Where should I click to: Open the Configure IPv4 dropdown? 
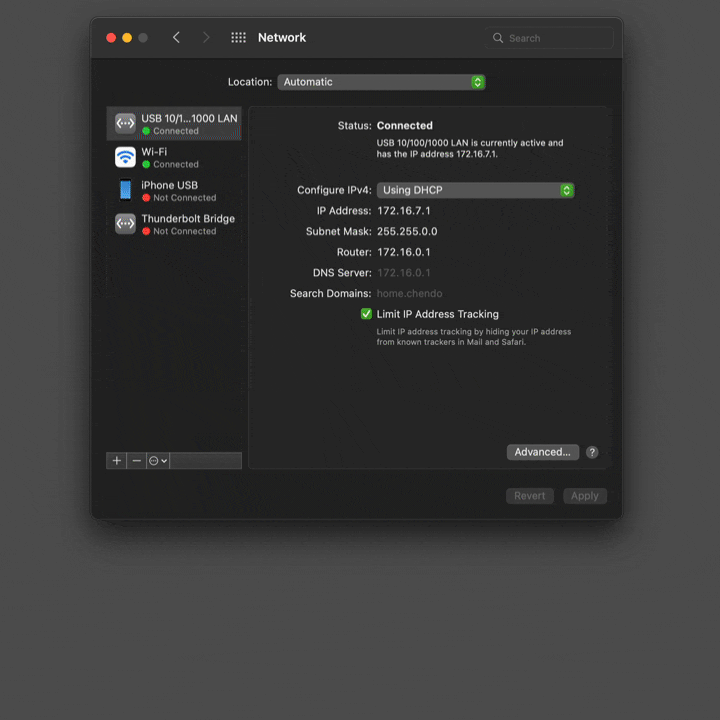pos(475,190)
